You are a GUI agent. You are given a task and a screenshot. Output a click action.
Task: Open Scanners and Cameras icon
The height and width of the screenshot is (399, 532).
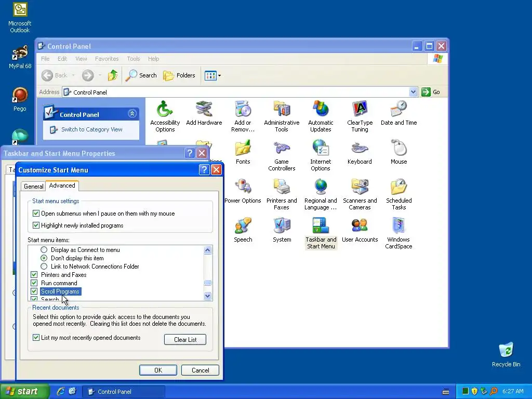(x=360, y=194)
